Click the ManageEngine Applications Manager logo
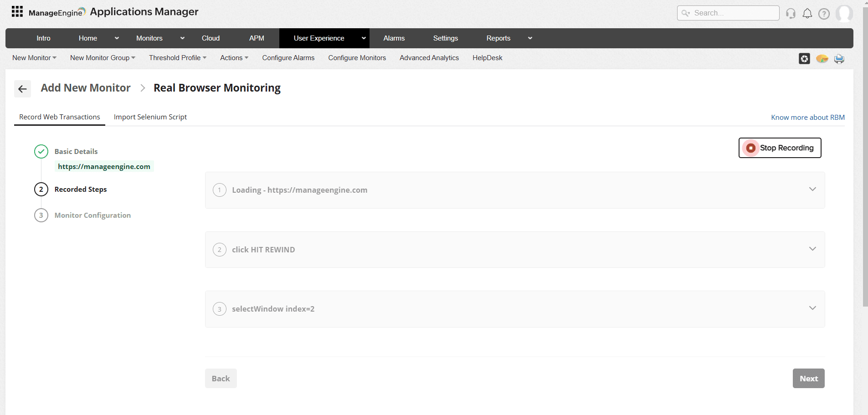Viewport: 868px width, 415px height. pos(113,12)
